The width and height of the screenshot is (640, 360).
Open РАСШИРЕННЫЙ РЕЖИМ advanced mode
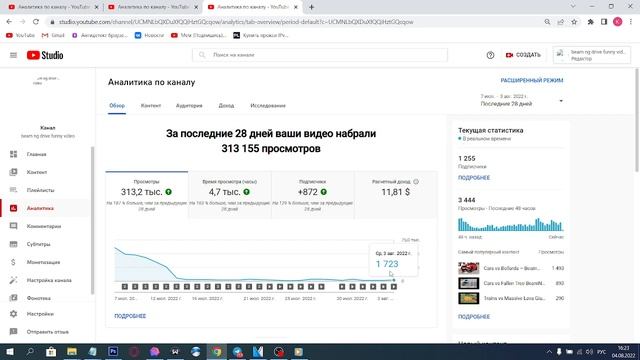(x=532, y=80)
